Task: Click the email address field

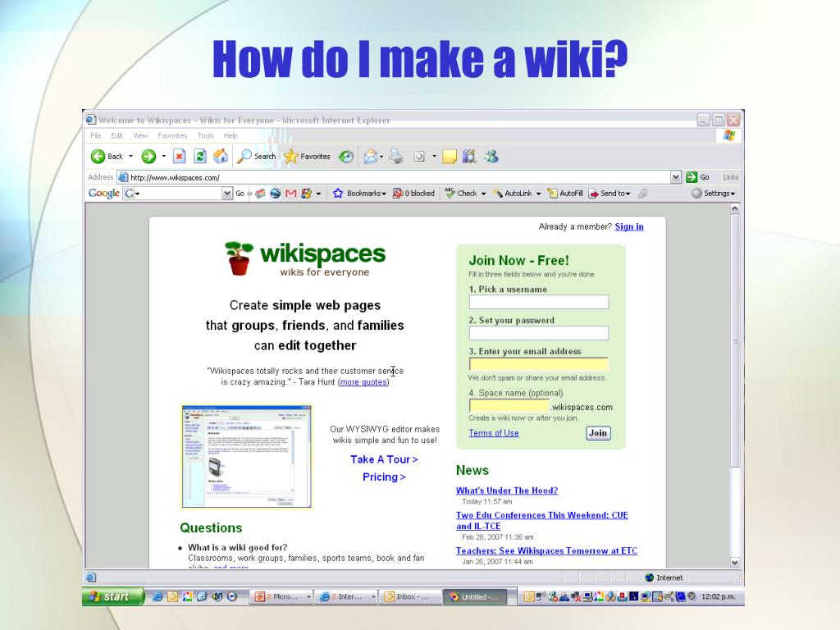Action: [538, 364]
